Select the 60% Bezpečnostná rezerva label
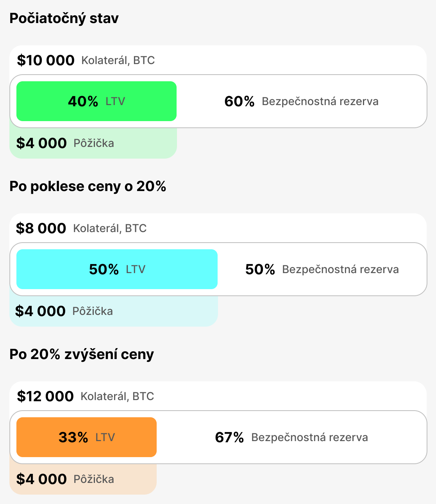The image size is (436, 504). pyautogui.click(x=301, y=102)
